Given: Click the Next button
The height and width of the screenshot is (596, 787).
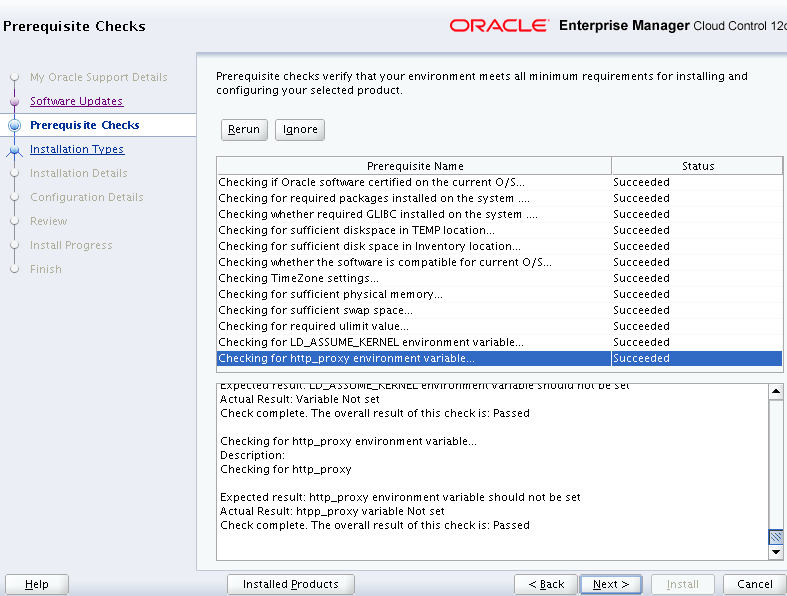Looking at the screenshot, I should point(610,584).
